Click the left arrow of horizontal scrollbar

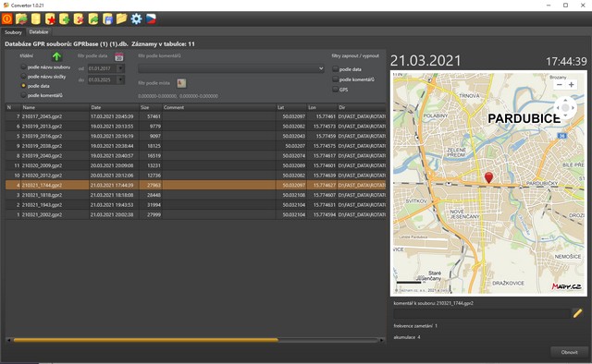point(8,340)
